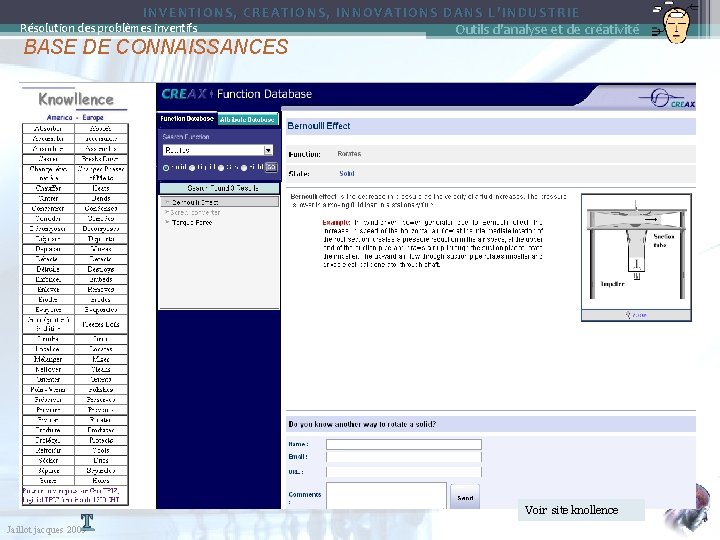Expand the Torque Force result arrow
The image size is (720, 540).
pyautogui.click(x=167, y=222)
